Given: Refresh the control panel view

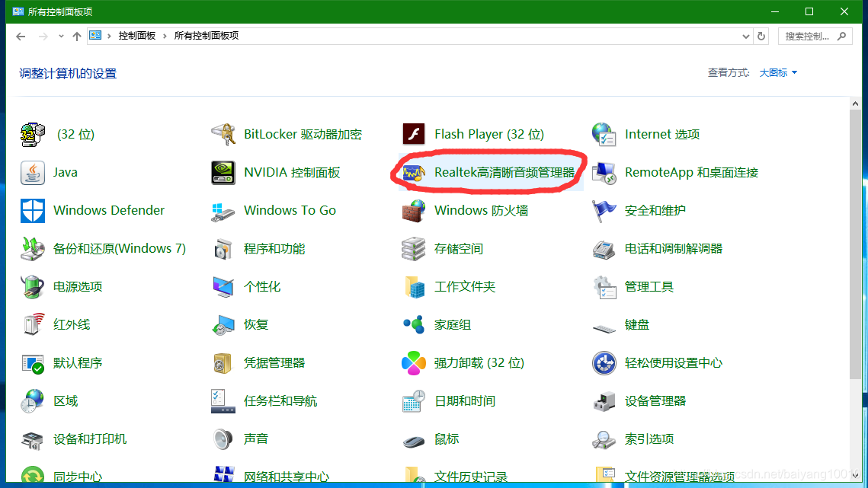Looking at the screenshot, I should pyautogui.click(x=761, y=36).
